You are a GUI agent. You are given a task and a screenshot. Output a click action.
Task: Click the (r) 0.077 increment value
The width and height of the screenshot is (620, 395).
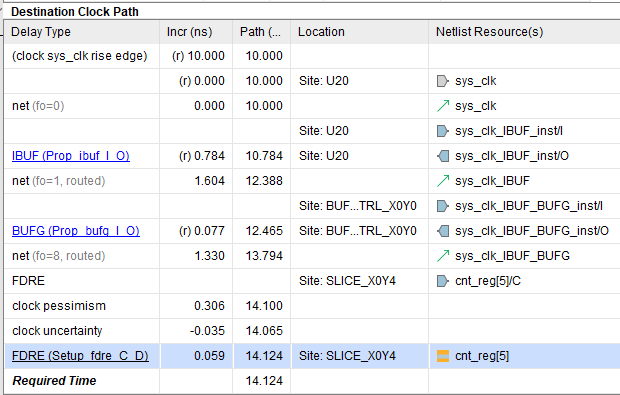(202, 231)
